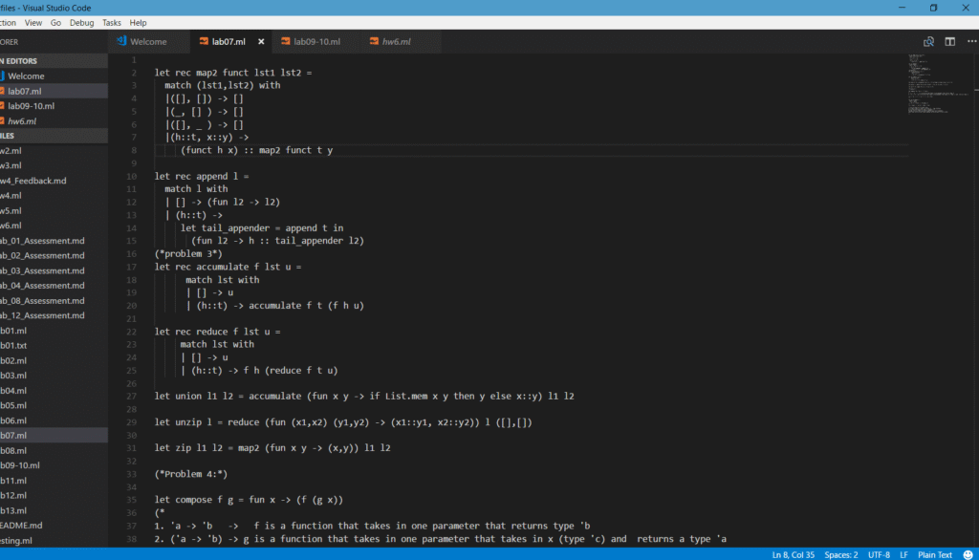Open the View menu

coord(33,23)
